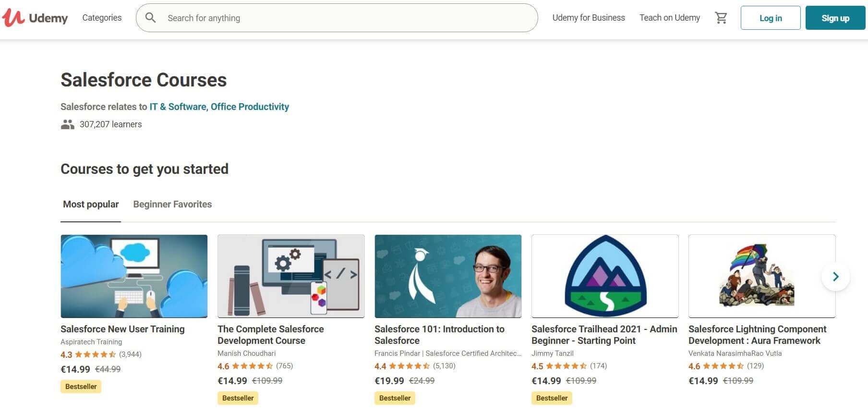Viewport: 868px width, 413px height.
Task: Switch to the Beginner Favorites tab
Action: coord(172,204)
